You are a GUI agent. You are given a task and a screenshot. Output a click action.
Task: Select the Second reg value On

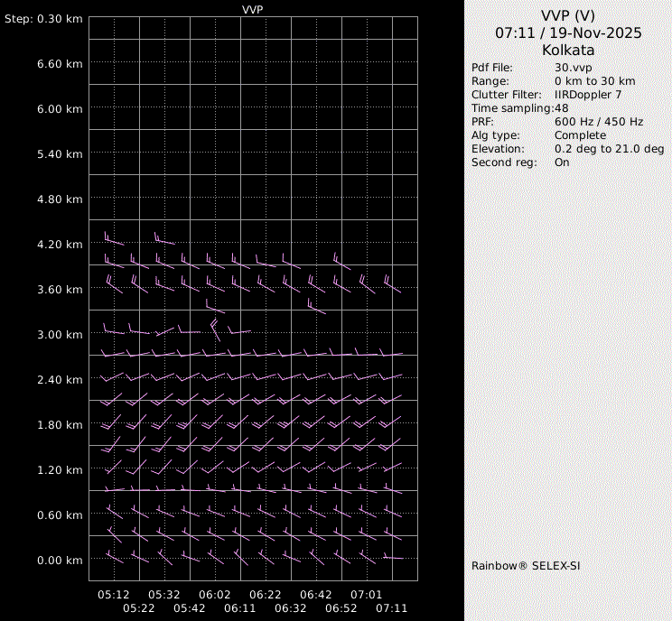[x=562, y=162]
